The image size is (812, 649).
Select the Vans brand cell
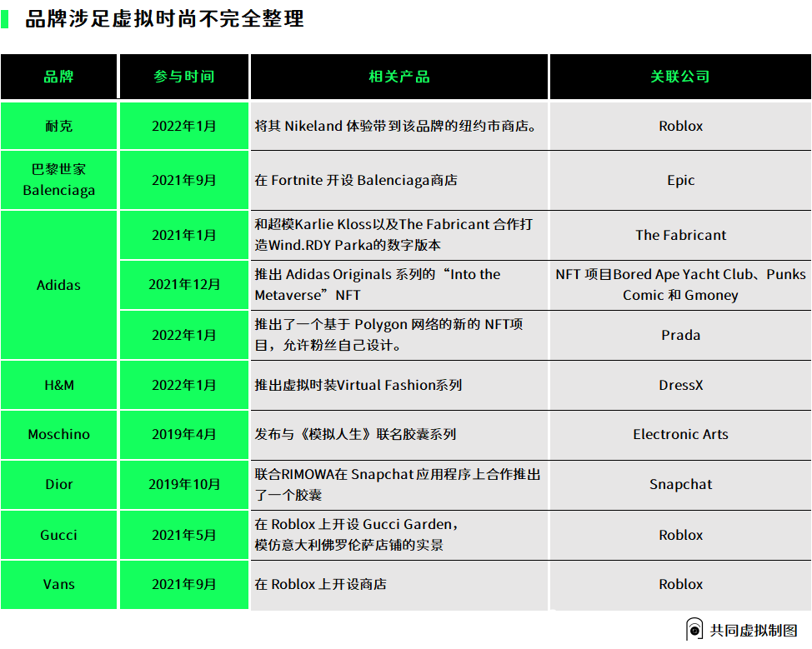58,584
